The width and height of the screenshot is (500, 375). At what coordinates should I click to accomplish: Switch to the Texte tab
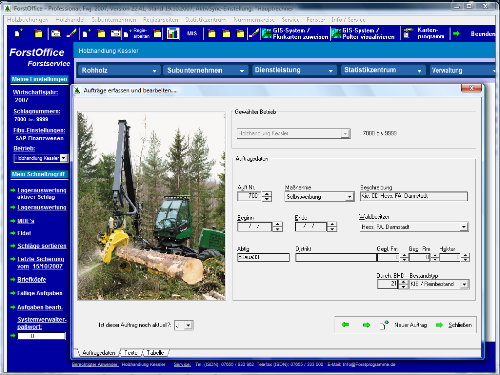point(131,353)
